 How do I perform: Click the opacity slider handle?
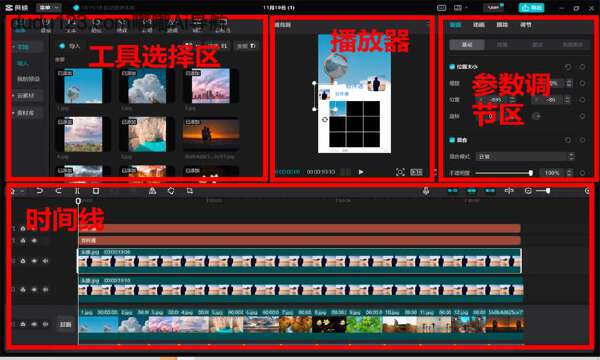pyautogui.click(x=531, y=173)
